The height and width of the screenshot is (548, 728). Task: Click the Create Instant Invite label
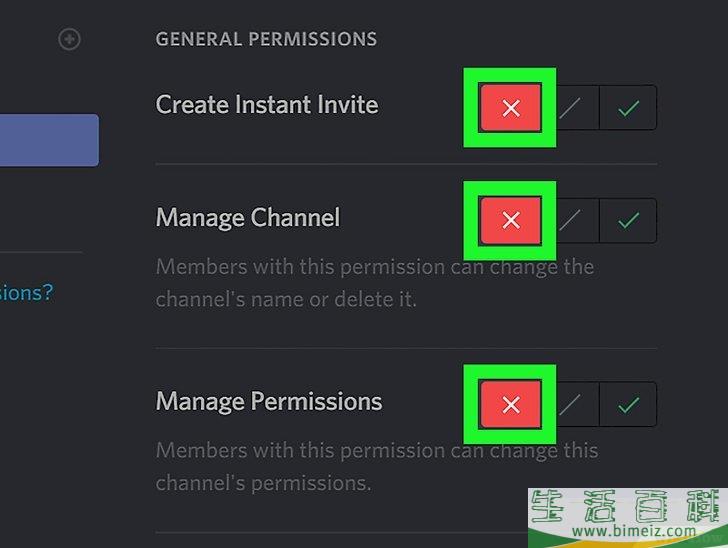point(267,104)
